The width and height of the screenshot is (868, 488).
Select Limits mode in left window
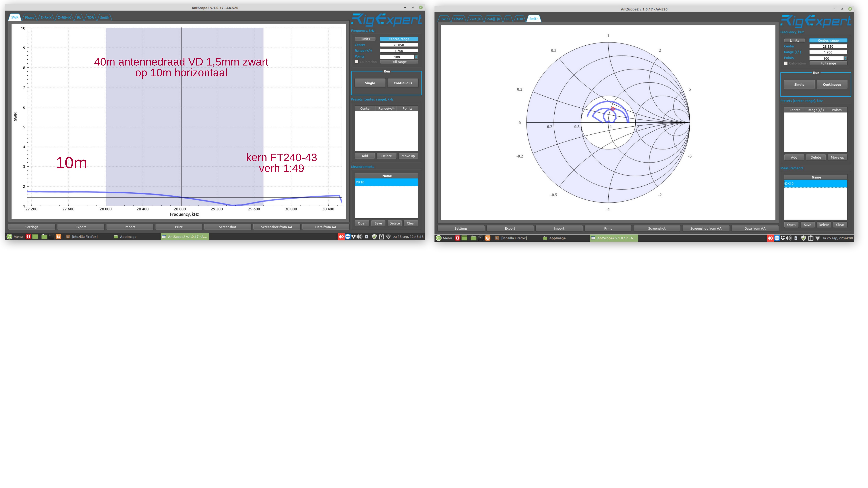pyautogui.click(x=365, y=39)
